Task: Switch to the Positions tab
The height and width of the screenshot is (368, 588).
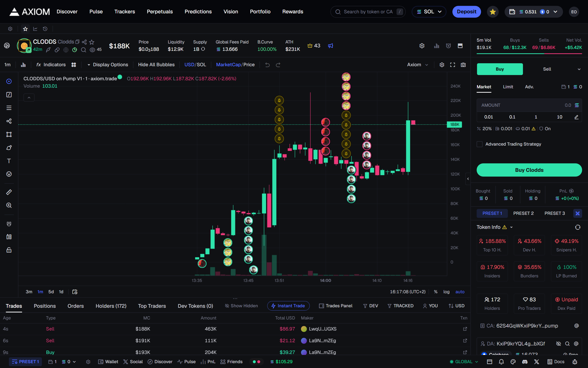Action: pos(45,306)
